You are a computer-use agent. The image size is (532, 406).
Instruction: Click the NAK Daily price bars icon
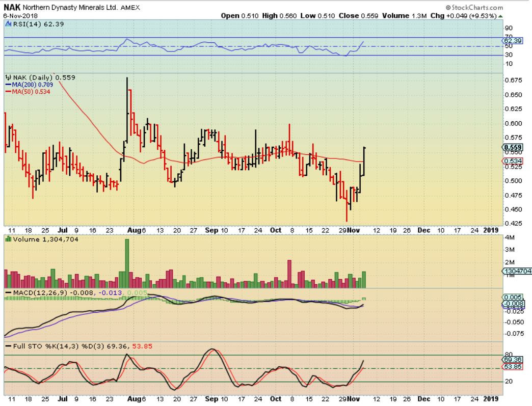[9, 77]
